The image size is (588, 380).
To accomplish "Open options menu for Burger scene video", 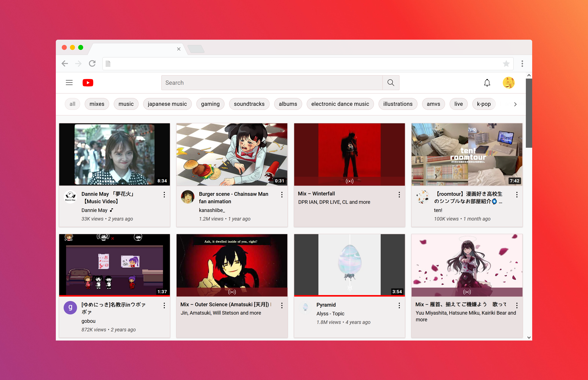I will coord(282,195).
